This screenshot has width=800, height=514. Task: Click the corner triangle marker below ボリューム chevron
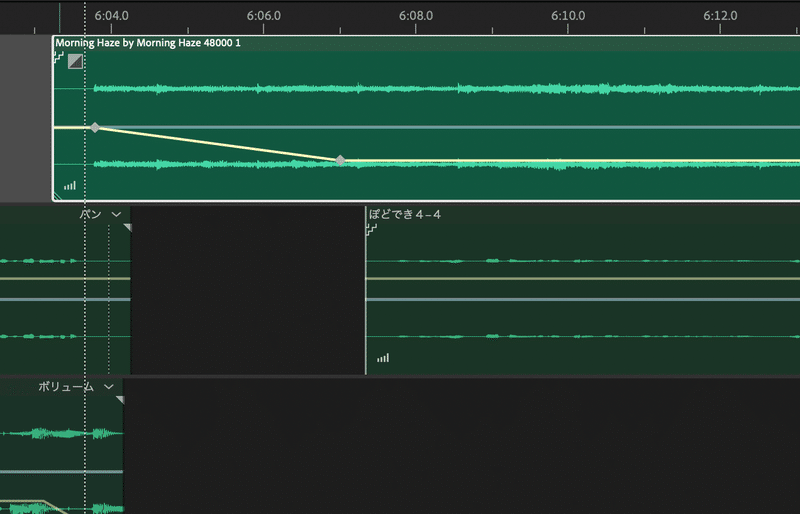tap(120, 400)
